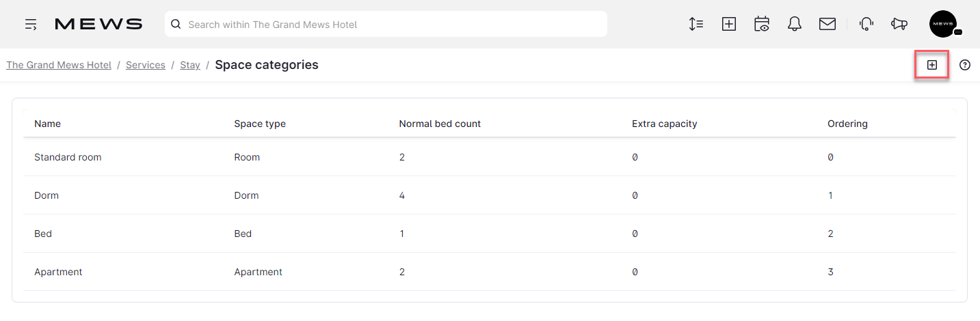Image resolution: width=980 pixels, height=321 pixels.
Task: Open the sorting list icon in header
Action: 696,24
